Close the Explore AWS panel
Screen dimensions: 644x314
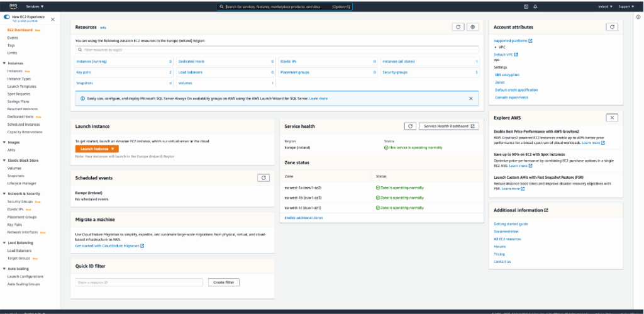pyautogui.click(x=611, y=118)
